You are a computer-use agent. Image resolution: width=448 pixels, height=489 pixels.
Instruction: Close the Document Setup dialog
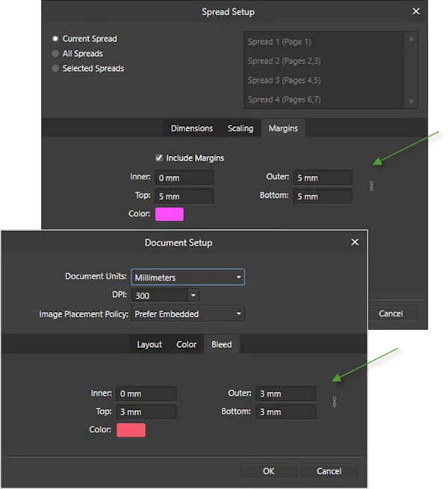[x=355, y=242]
